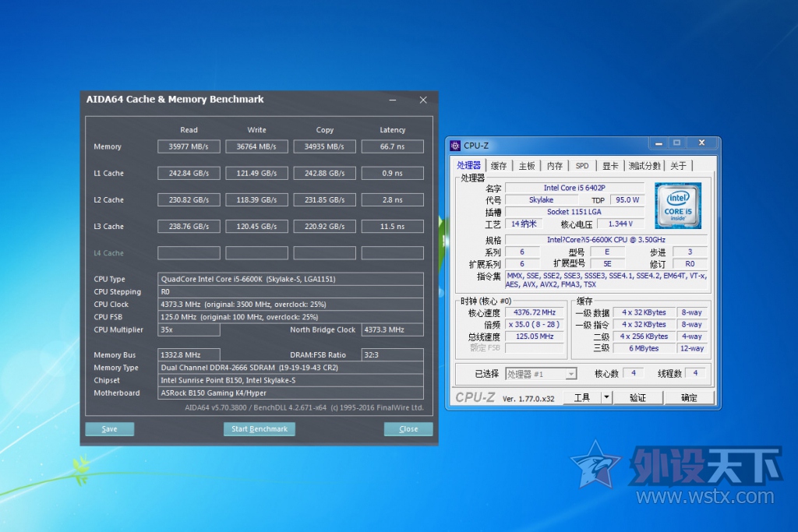This screenshot has width=798, height=532.
Task: Minimize the CPU-Z window
Action: tap(659, 143)
